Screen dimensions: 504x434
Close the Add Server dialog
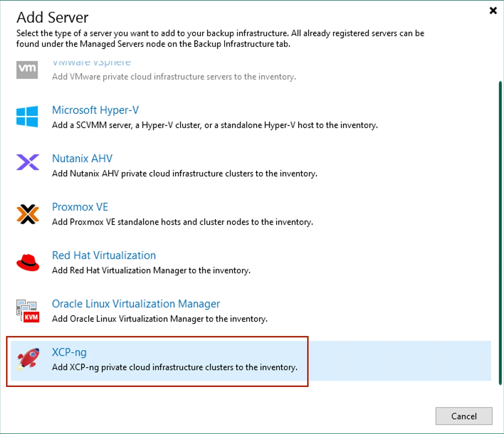[493, 10]
